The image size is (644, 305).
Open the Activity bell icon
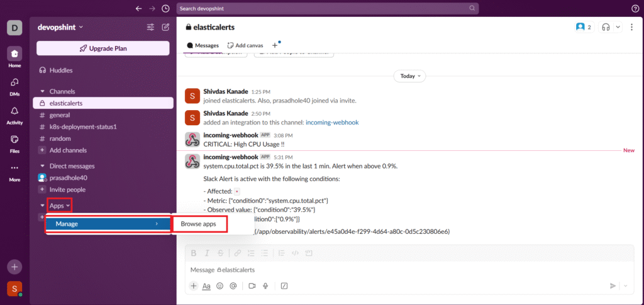pyautogui.click(x=14, y=111)
